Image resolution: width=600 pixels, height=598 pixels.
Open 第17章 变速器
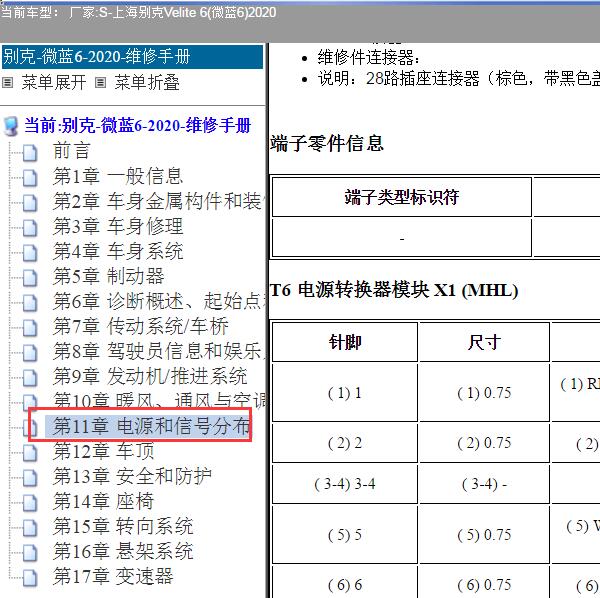(113, 577)
